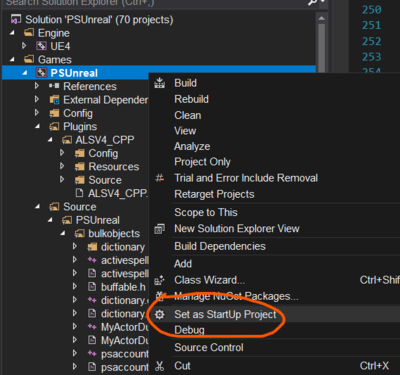Collapse the Plugins folder

click(38, 126)
